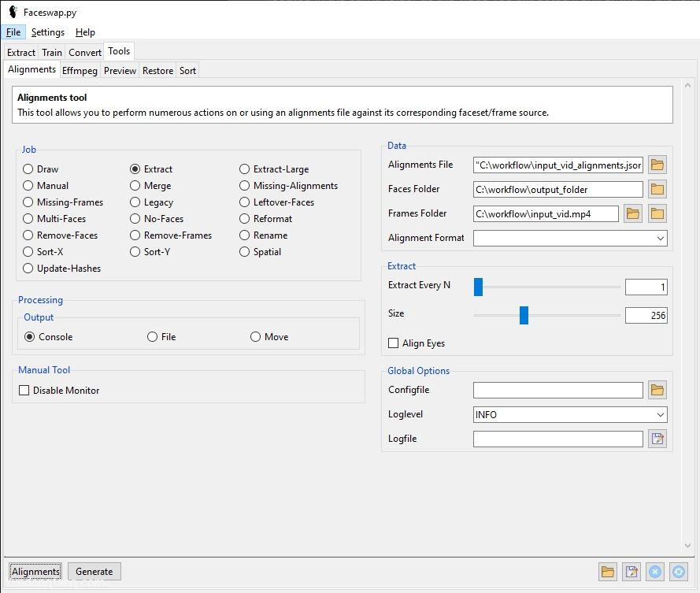Screen dimensions: 700x593
Task: Expand the Alignment Format dropdown
Action: pyautogui.click(x=570, y=238)
